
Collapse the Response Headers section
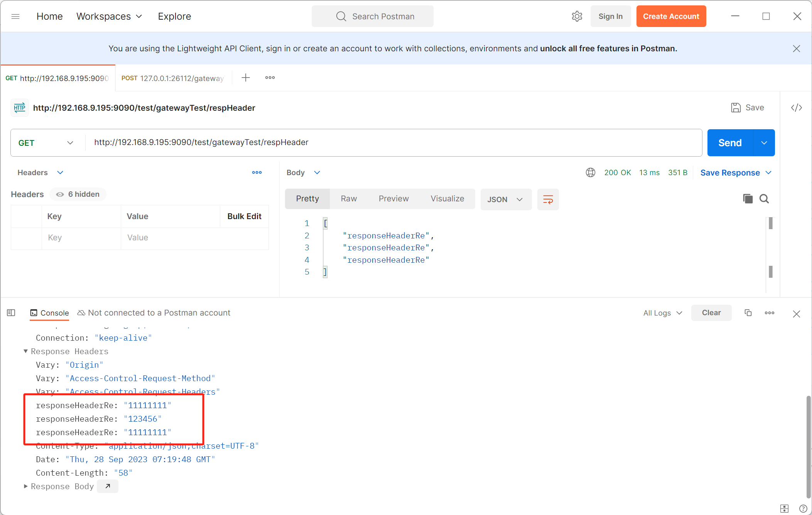tap(26, 351)
